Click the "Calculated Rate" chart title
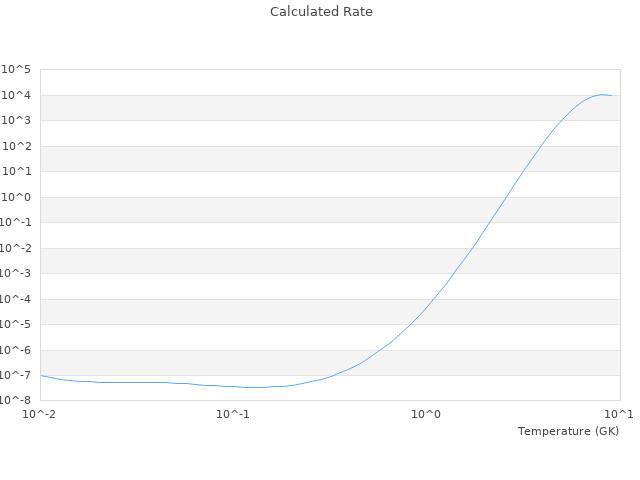Screen dimensions: 640x480 coord(320,12)
